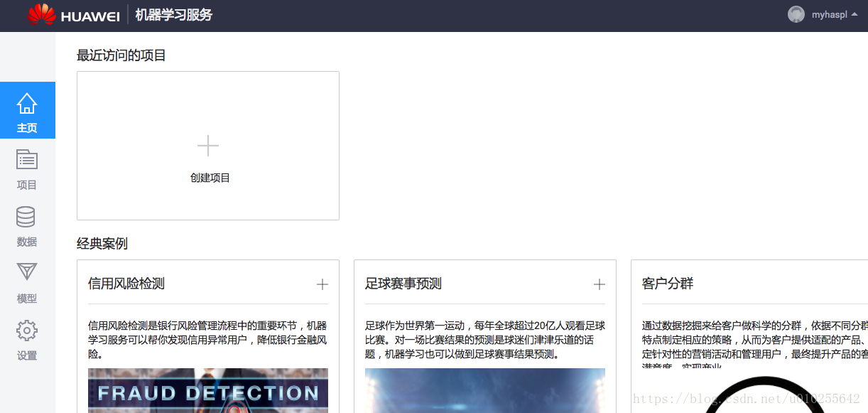Click the plus icon on the 足球赛事预测 card
Viewport: 868px width, 413px height.
pyautogui.click(x=600, y=284)
